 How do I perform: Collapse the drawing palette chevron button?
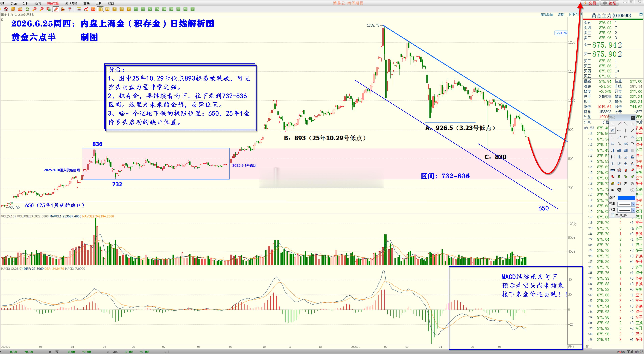633,190
